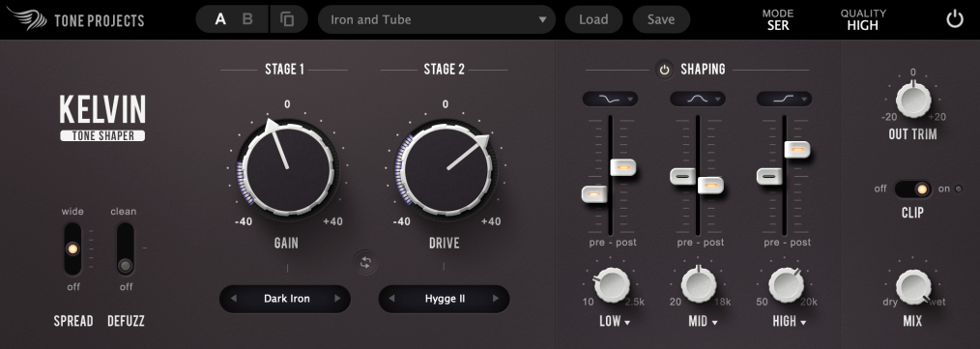Image resolution: width=980 pixels, height=349 pixels.
Task: Change the MODE SER setting
Action: pyautogui.click(x=777, y=20)
